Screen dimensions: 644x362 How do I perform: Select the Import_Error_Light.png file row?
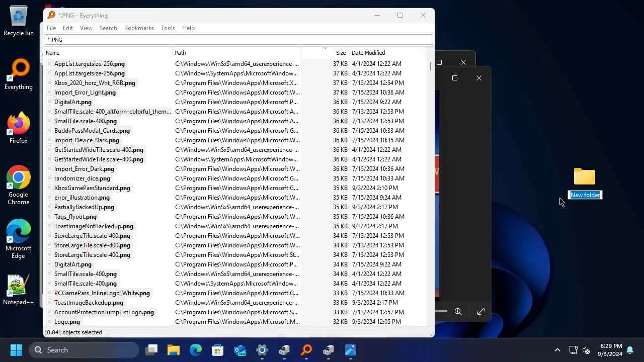coord(85,93)
